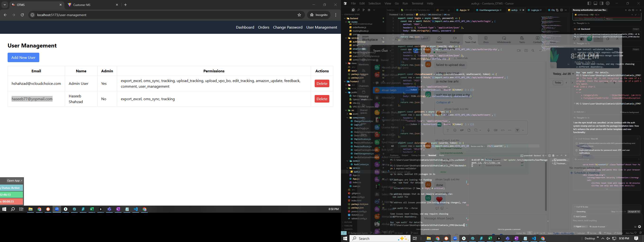Expand more sidebar views chevron in Cursor

click(x=374, y=10)
